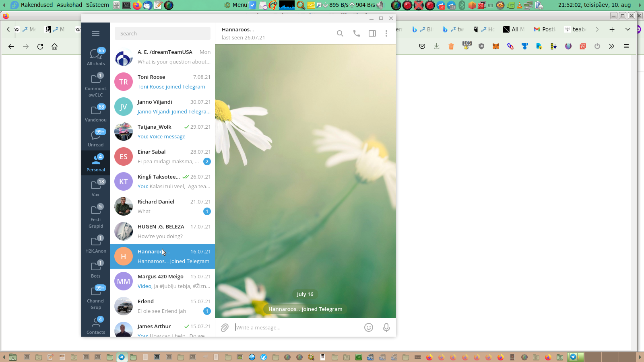
Task: Open the Eesti Grupid folder
Action: 96,216
